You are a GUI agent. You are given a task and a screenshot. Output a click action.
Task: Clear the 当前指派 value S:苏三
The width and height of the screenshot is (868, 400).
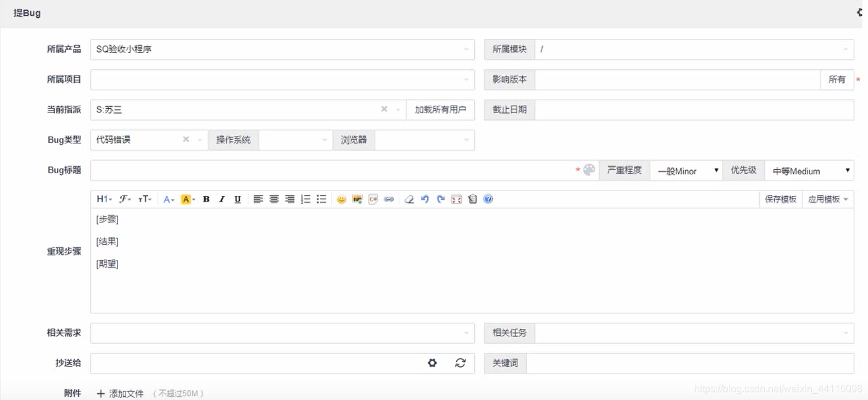point(384,109)
